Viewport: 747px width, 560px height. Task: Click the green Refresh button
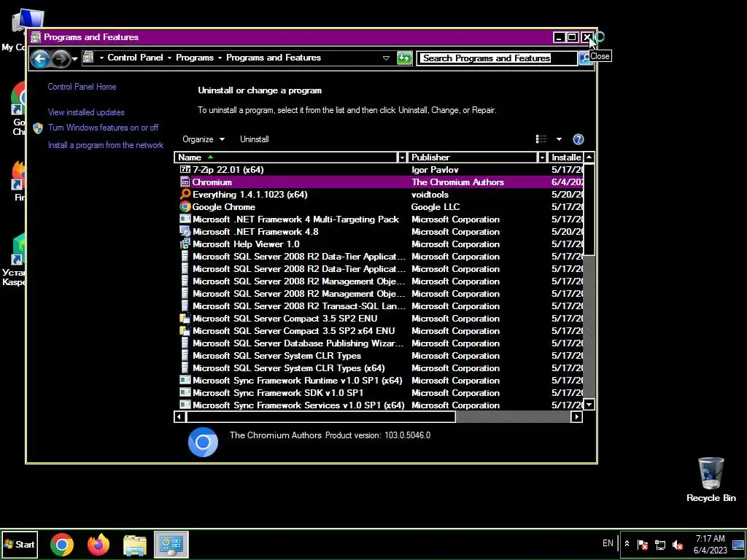click(404, 58)
